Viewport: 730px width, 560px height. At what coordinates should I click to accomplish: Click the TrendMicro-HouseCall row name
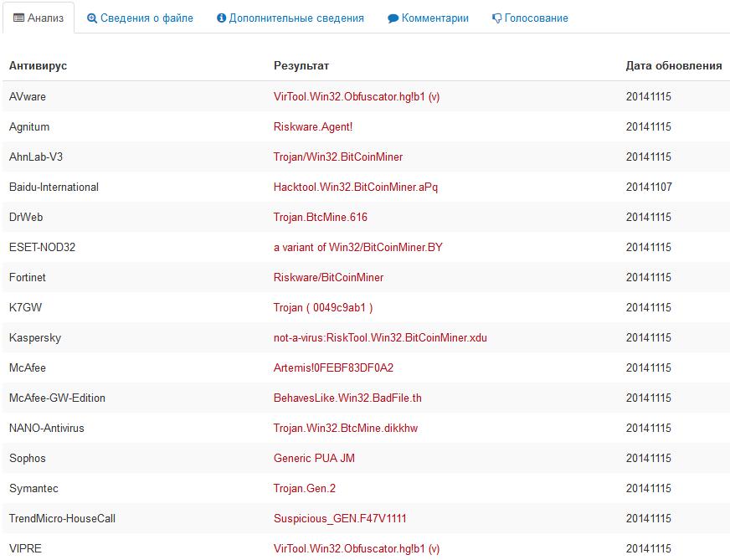point(63,519)
